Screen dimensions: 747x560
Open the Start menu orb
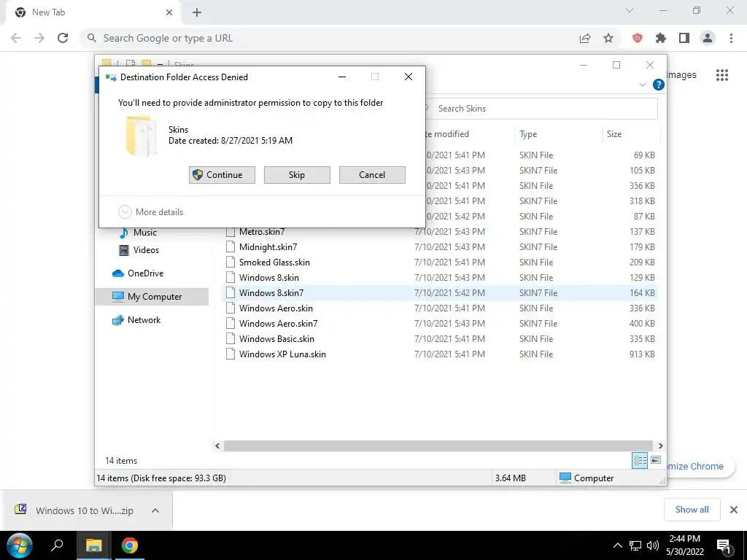20,545
